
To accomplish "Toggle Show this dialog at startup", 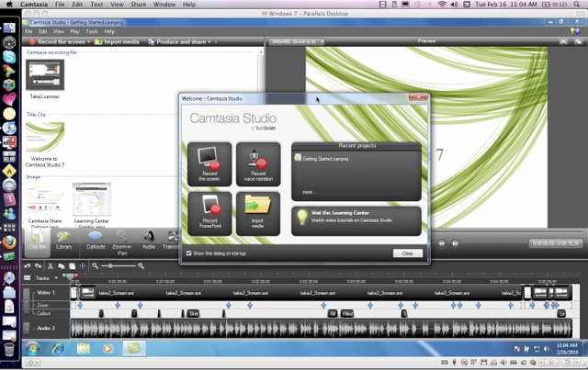I will [188, 253].
